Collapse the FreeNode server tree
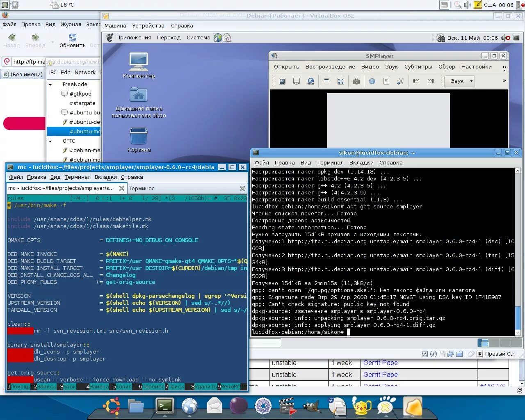 point(50,84)
